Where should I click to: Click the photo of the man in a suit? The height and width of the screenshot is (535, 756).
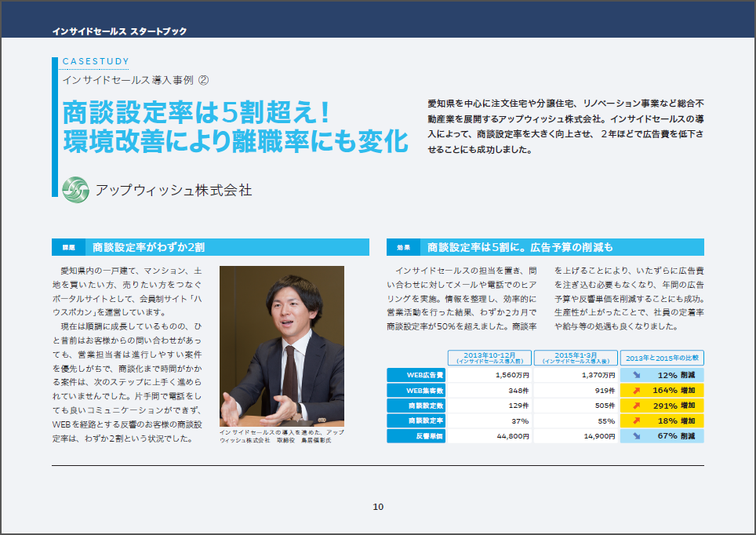[282, 346]
